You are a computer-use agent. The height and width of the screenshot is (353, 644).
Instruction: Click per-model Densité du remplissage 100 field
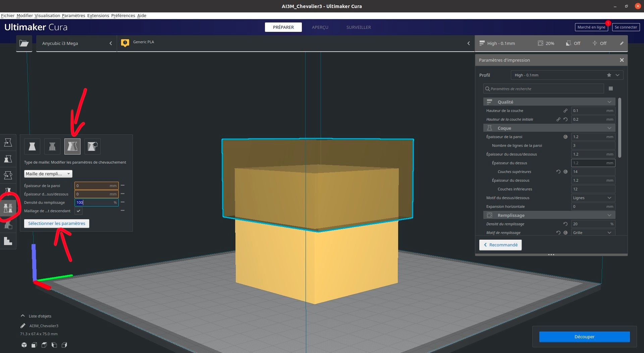(96, 202)
